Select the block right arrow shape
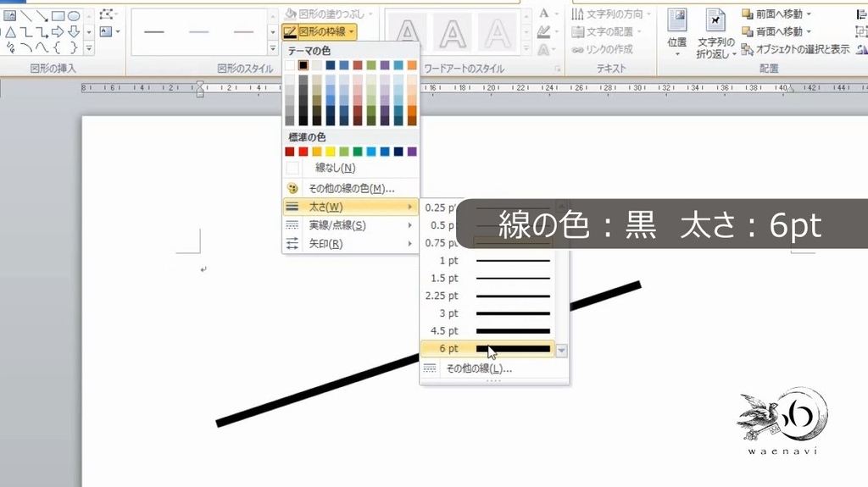This screenshot has width=868, height=487. [x=58, y=31]
